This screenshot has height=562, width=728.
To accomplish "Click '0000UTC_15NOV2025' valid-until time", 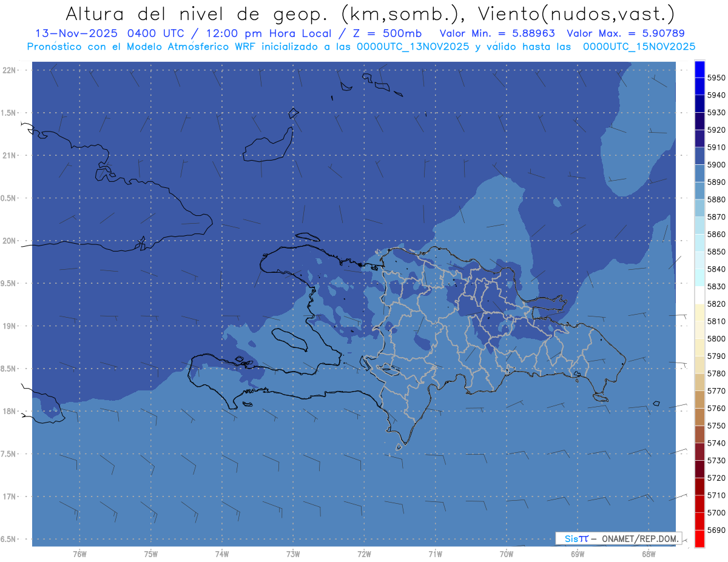I will pos(639,47).
